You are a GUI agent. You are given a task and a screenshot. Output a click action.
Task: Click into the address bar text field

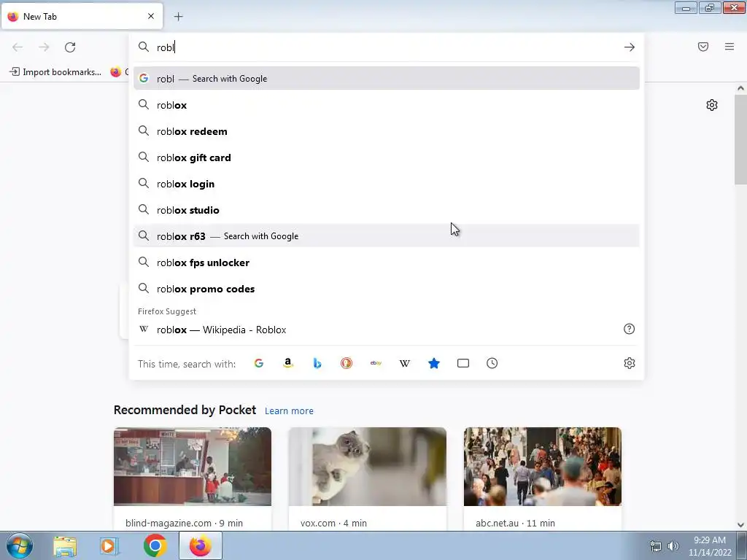tap(386, 47)
